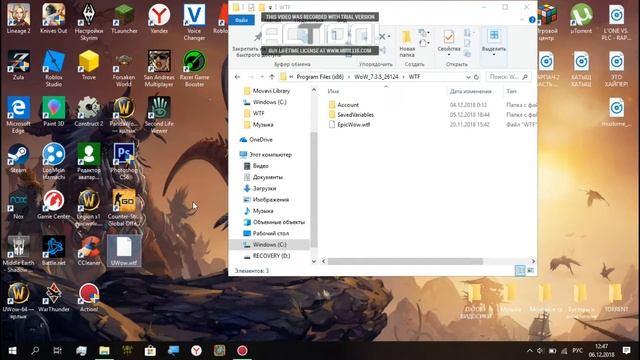Image resolution: width=640 pixels, height=360 pixels.
Task: Click WoW_7.3.5_26124 breadcrumb segment
Action: coord(376,77)
